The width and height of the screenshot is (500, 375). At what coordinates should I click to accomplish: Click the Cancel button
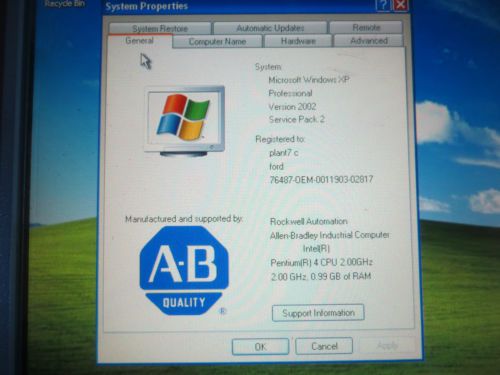[324, 346]
